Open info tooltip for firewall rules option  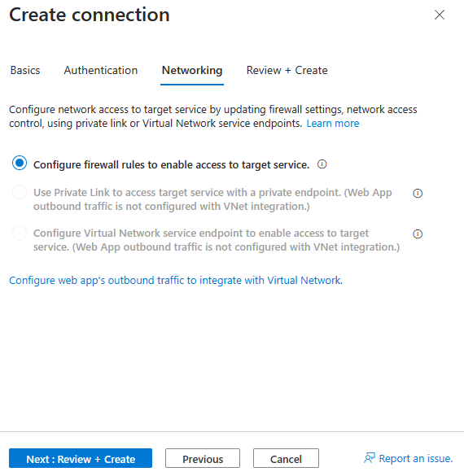coord(322,164)
